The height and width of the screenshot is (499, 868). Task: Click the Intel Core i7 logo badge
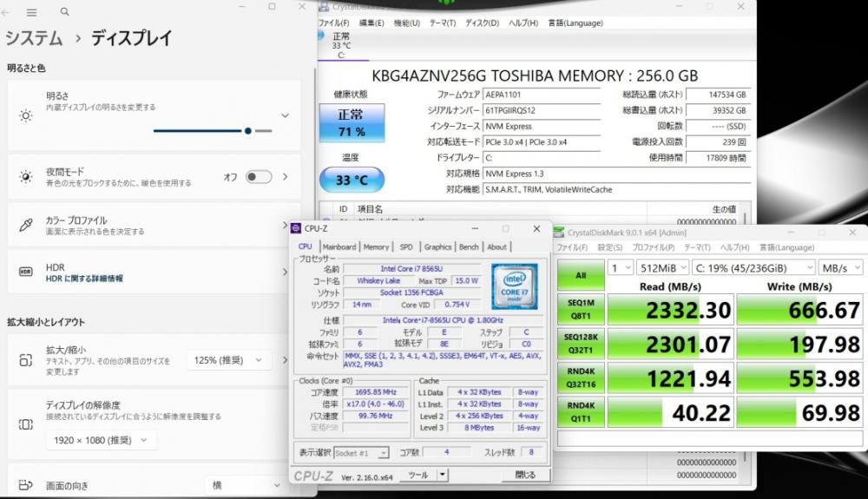click(514, 286)
